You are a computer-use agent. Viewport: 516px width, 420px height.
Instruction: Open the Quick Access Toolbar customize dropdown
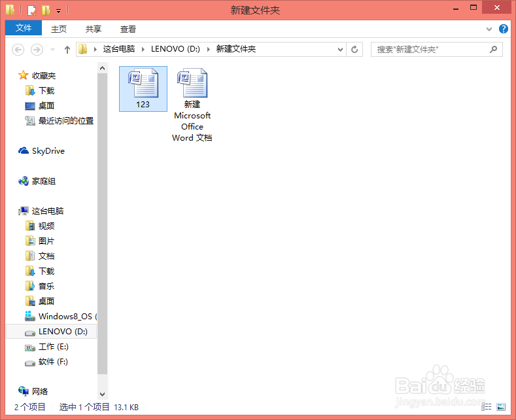tap(58, 11)
